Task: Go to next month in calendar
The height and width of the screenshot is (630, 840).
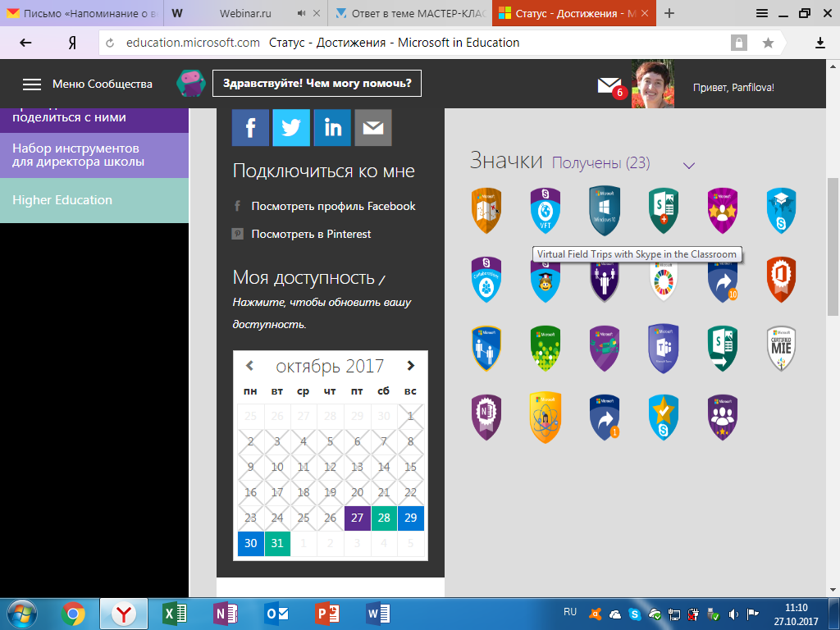Action: (x=410, y=366)
